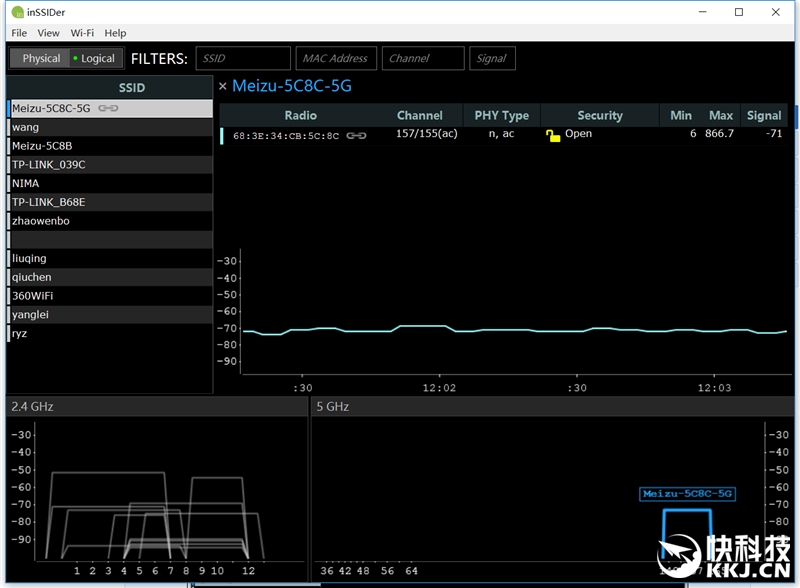Click the channel value 157/155(ac)
Image resolution: width=800 pixels, height=588 pixels.
click(x=427, y=134)
